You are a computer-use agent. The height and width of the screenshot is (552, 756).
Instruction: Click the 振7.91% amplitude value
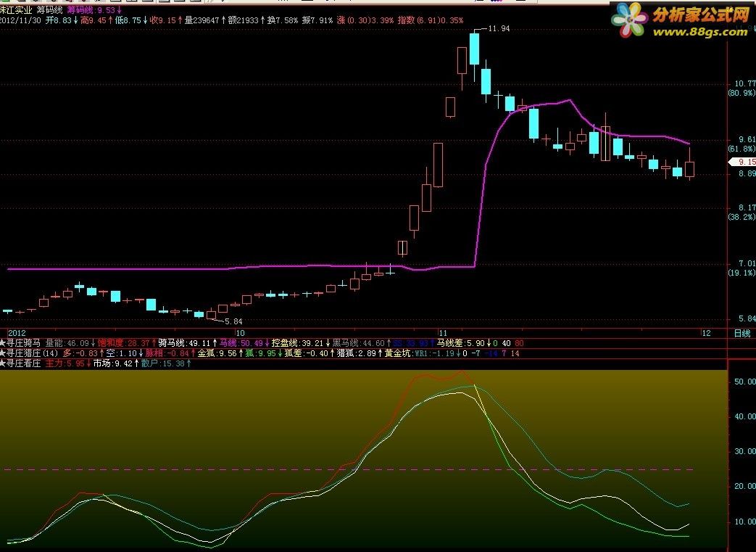point(317,20)
